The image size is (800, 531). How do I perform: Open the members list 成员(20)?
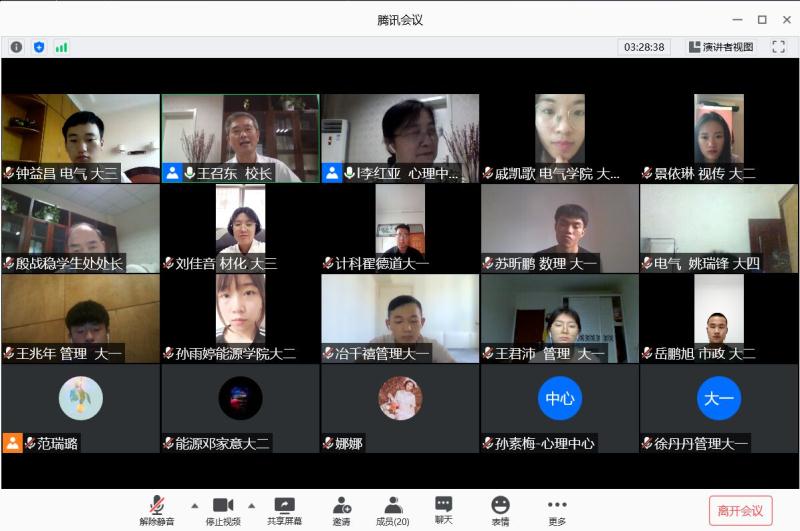point(393,510)
